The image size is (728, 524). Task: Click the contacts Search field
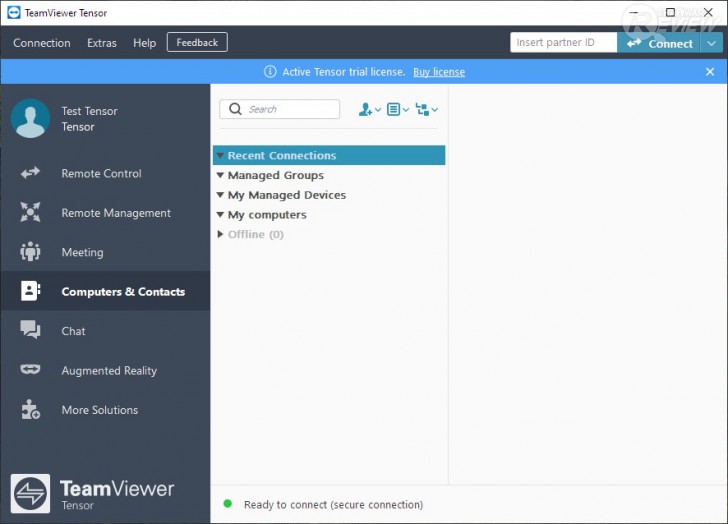pos(280,109)
